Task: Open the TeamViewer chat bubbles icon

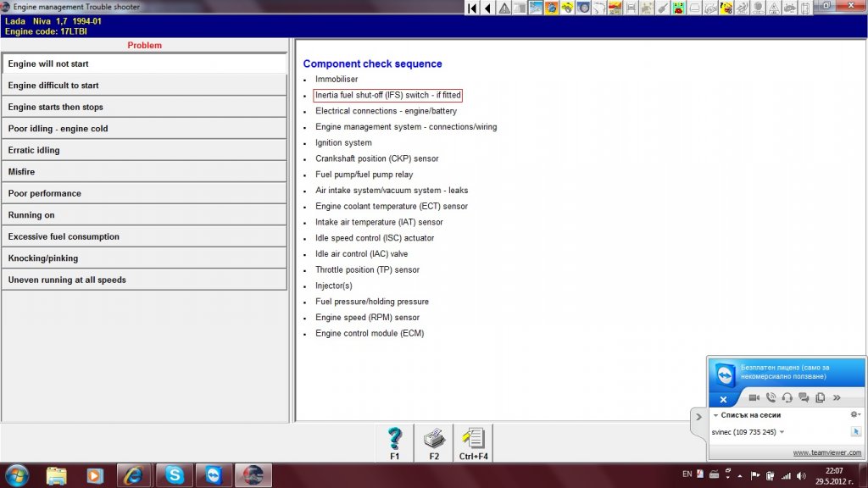Action: pos(804,398)
